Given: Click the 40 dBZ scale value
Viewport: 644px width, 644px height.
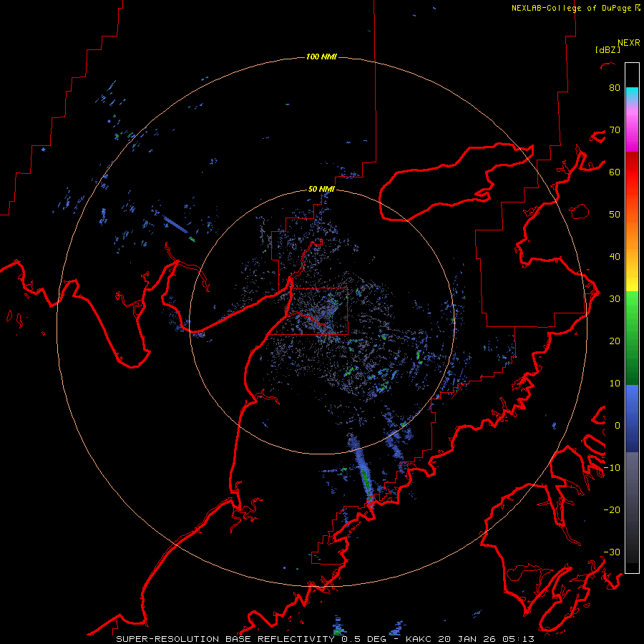Looking at the screenshot, I should [x=615, y=257].
